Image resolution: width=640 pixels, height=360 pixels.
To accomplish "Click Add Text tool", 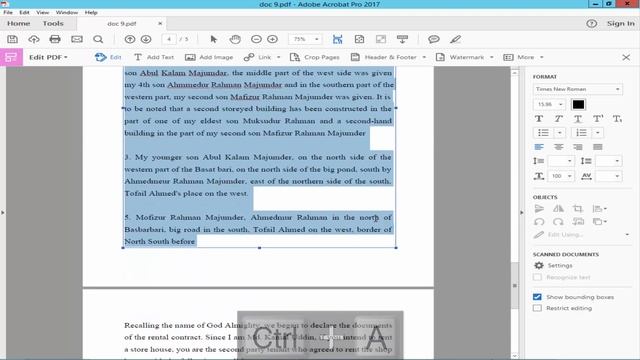I will coord(154,57).
